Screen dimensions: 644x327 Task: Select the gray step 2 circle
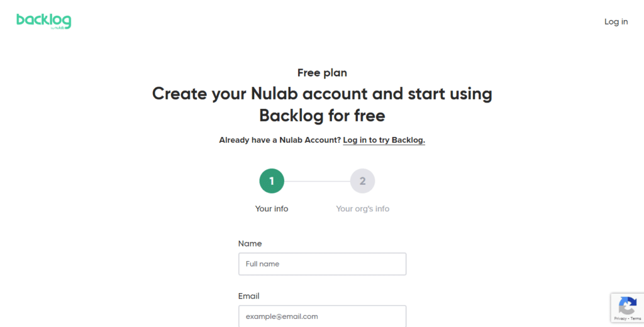(x=362, y=180)
